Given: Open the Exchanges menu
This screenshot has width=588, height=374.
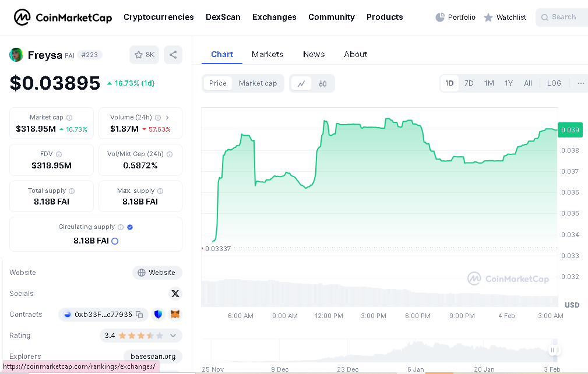Looking at the screenshot, I should 274,17.
